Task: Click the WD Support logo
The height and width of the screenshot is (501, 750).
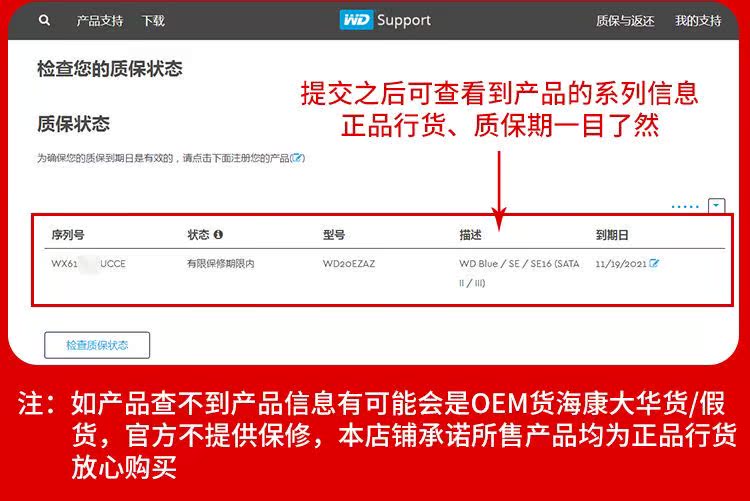Action: (x=385, y=20)
